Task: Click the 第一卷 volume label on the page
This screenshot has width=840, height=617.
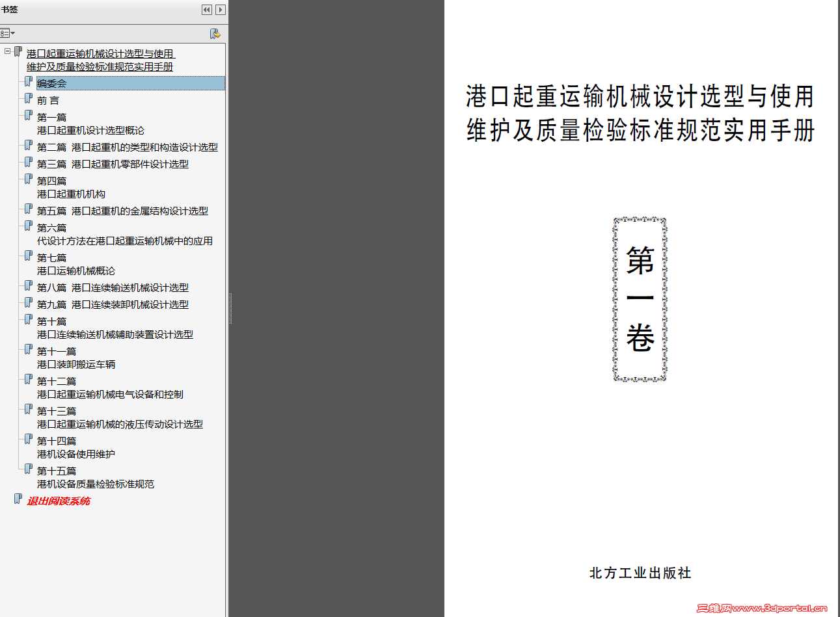Action: click(640, 299)
